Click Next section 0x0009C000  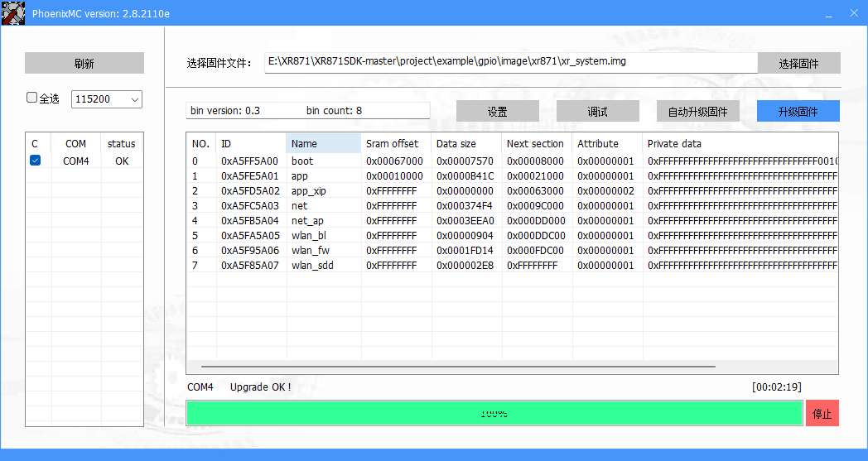535,206
